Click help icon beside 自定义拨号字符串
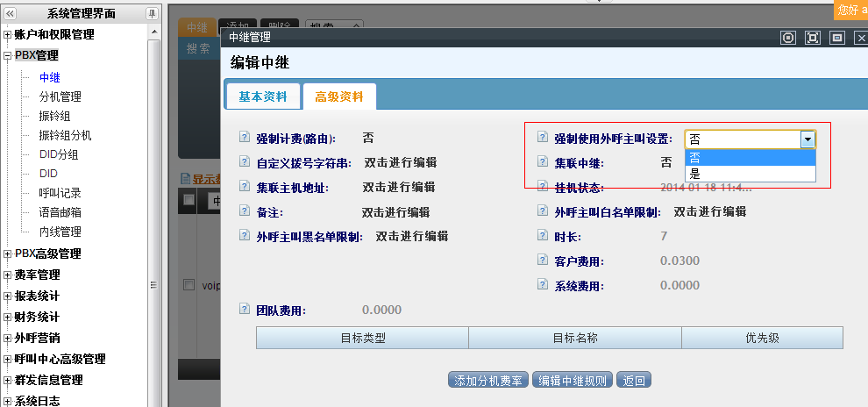 [245, 162]
